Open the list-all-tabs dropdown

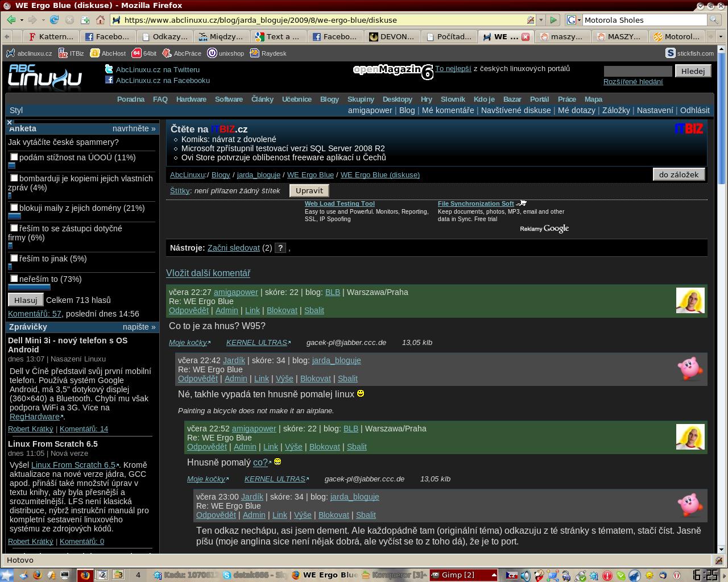(720, 36)
